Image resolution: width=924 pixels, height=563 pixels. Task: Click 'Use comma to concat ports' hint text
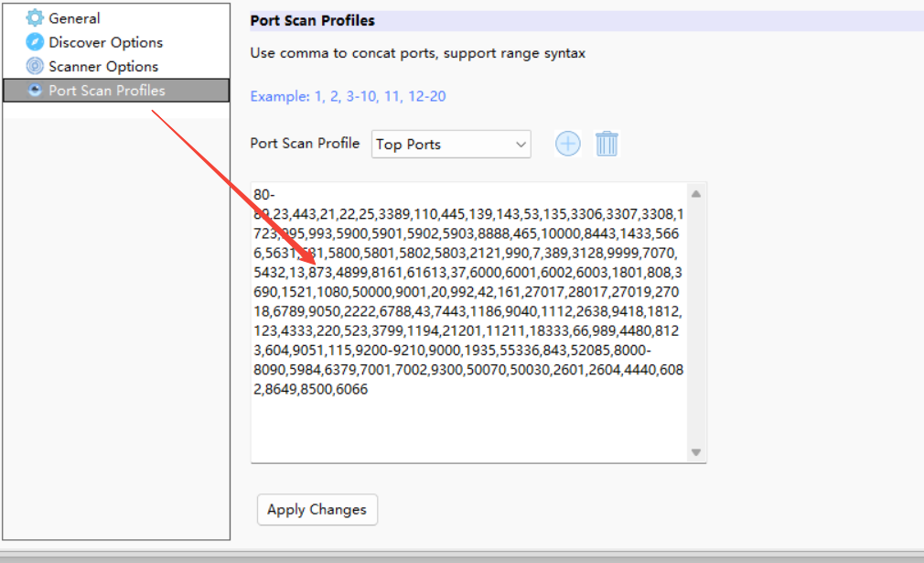[344, 53]
